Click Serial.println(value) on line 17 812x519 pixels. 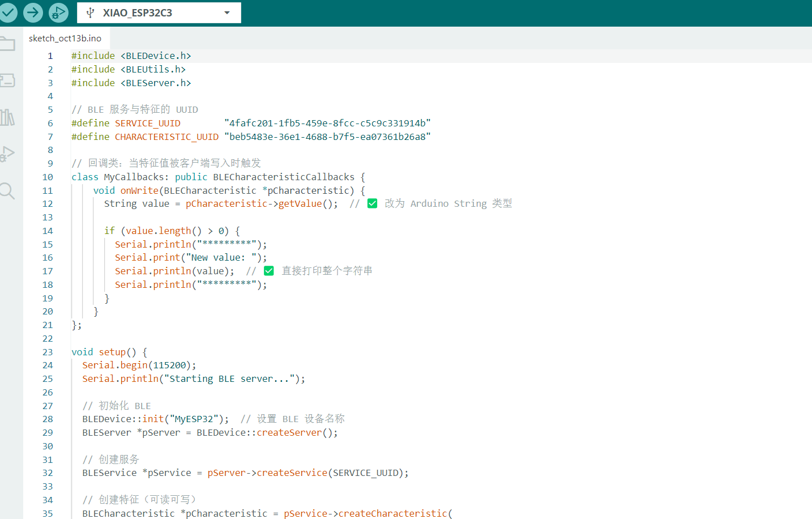tap(174, 271)
